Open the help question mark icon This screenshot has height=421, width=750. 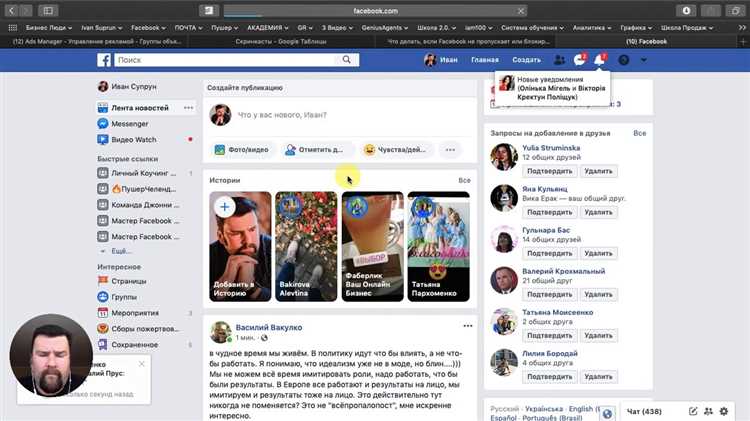click(x=624, y=60)
